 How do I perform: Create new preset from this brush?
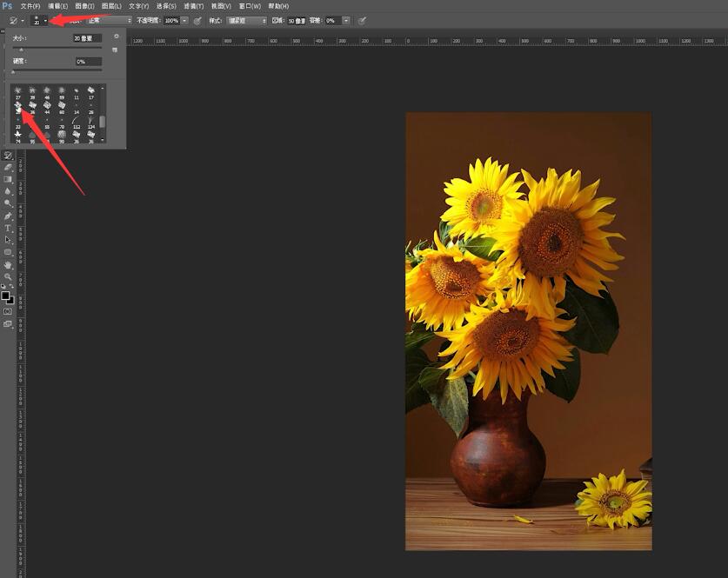click(x=115, y=50)
